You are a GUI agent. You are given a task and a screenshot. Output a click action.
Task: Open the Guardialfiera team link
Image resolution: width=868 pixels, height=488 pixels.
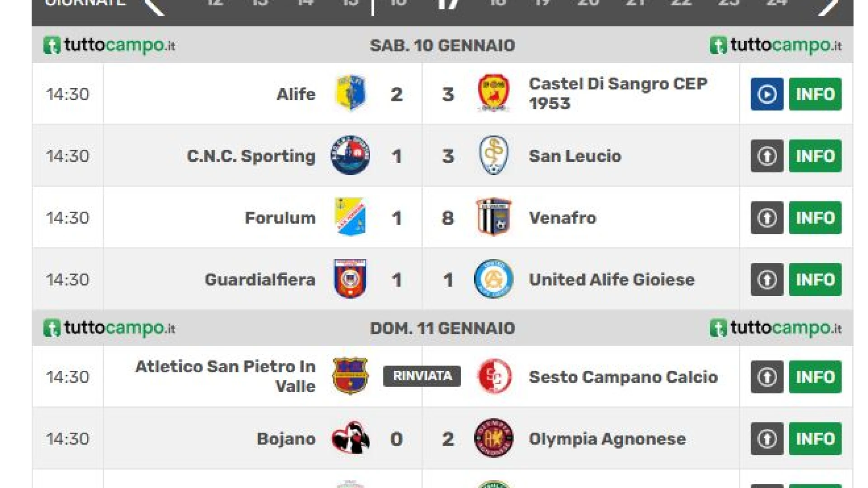[x=260, y=280]
